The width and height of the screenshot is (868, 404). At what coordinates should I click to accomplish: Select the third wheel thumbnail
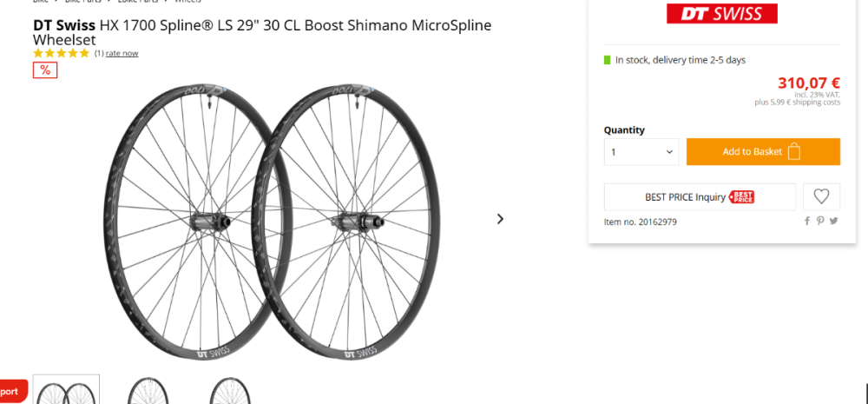229,391
